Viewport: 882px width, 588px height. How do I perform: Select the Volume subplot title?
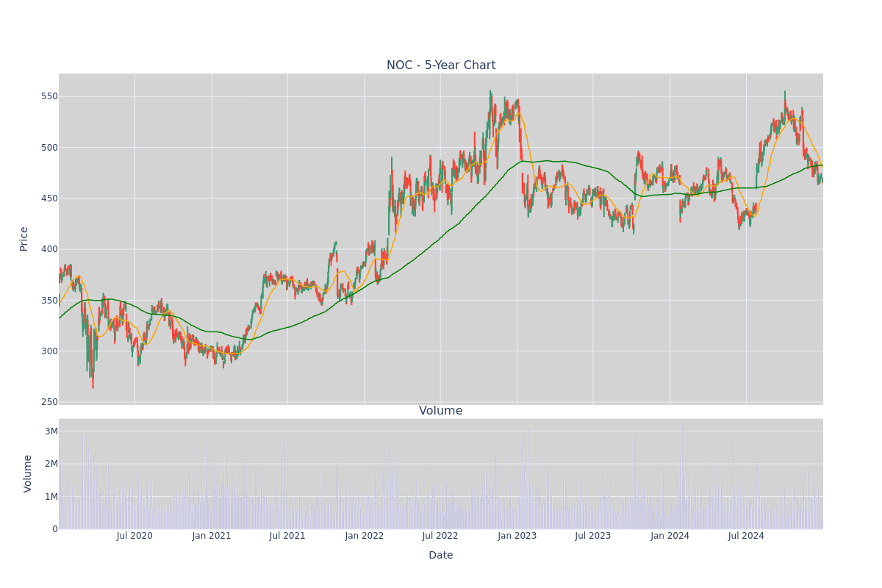tap(441, 411)
